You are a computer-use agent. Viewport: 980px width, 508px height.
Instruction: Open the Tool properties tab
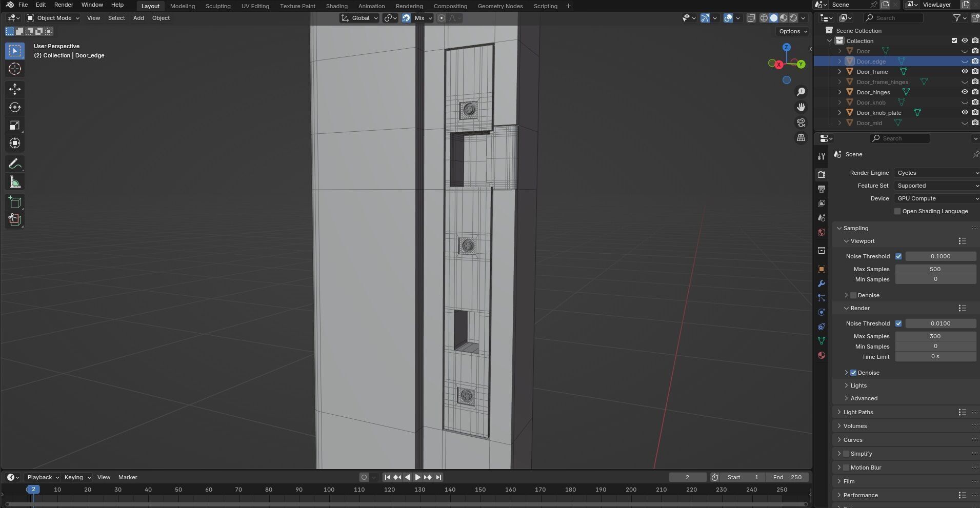tap(822, 156)
